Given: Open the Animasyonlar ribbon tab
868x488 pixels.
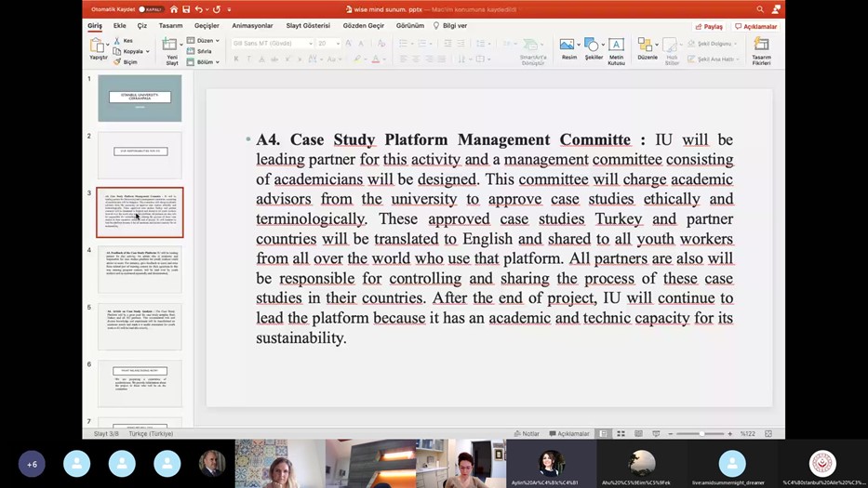Looking at the screenshot, I should (251, 26).
